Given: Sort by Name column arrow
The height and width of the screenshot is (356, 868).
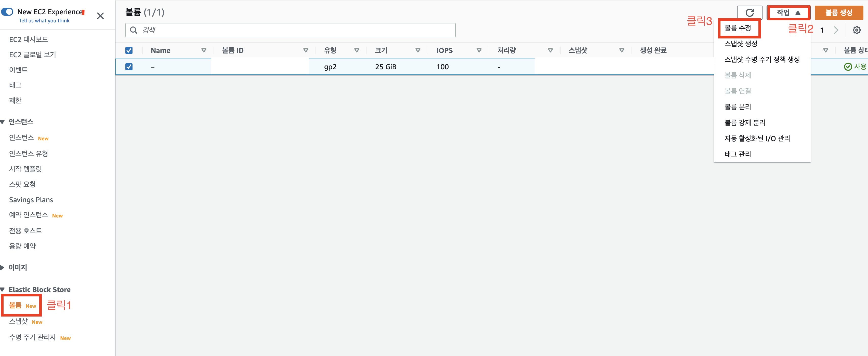Looking at the screenshot, I should (204, 50).
